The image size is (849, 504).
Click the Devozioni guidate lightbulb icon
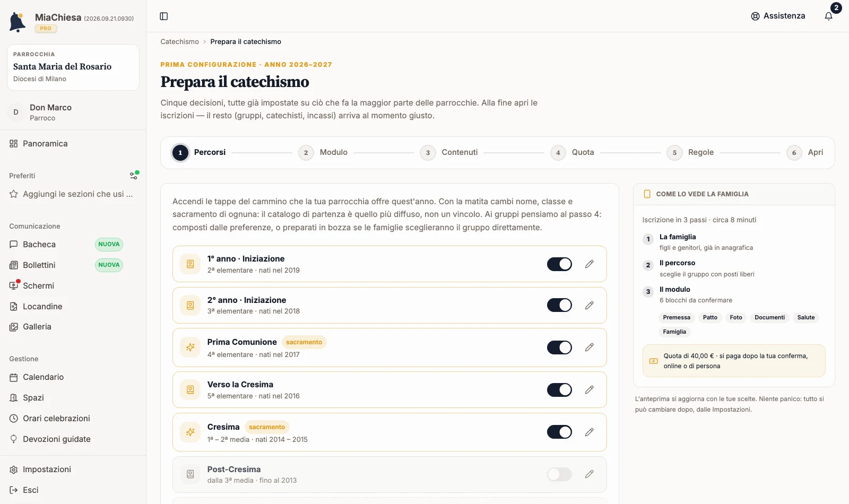click(14, 439)
